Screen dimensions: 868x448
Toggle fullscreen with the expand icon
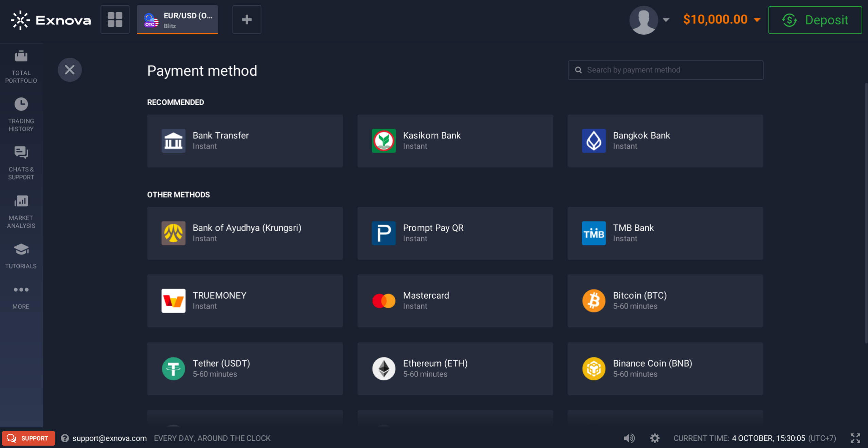pos(855,438)
